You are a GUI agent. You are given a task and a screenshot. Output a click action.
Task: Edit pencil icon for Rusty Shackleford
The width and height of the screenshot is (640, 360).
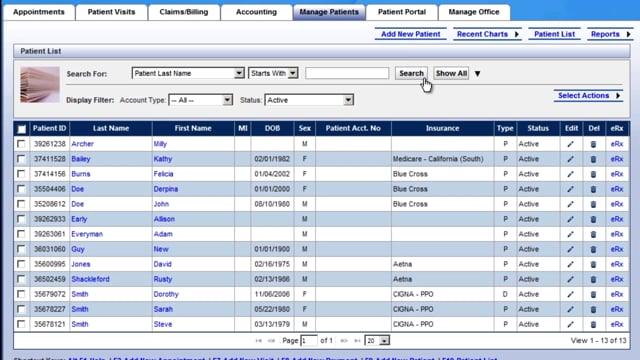click(571, 280)
